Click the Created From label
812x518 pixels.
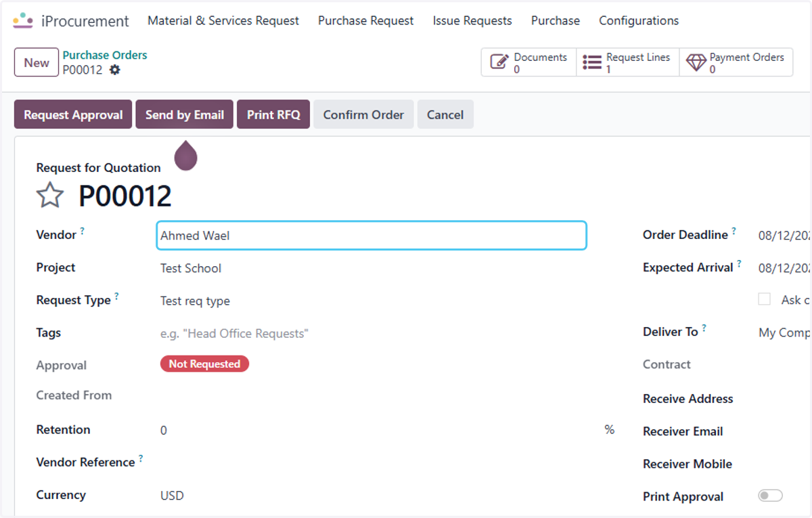(x=74, y=395)
